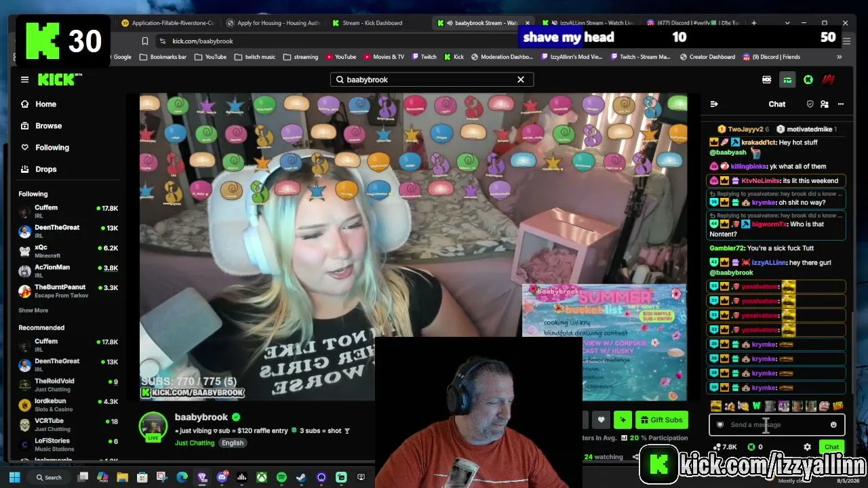The width and height of the screenshot is (868, 488).
Task: Open the red profile avatar in header
Action: click(x=828, y=79)
